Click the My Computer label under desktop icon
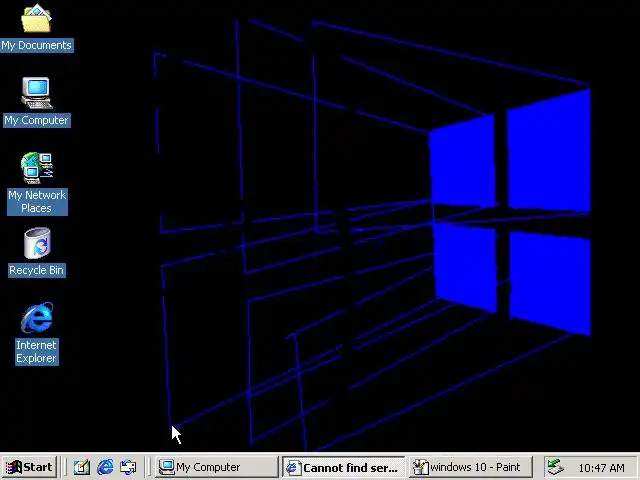 pos(37,120)
